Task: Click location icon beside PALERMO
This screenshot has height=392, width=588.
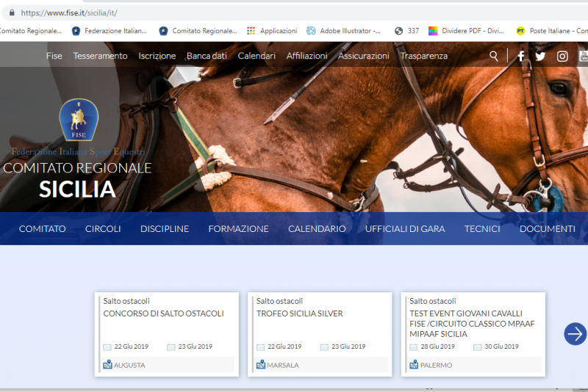Action: tap(414, 364)
